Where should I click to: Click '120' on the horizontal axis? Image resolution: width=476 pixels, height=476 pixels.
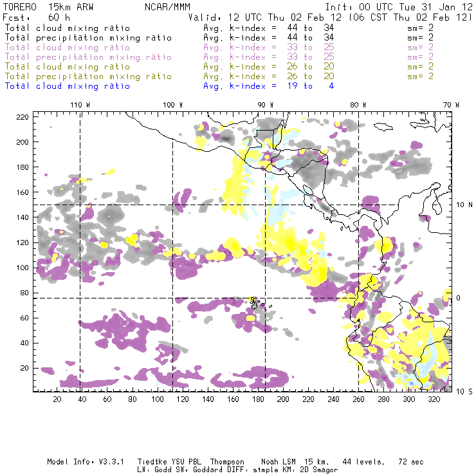click(183, 399)
